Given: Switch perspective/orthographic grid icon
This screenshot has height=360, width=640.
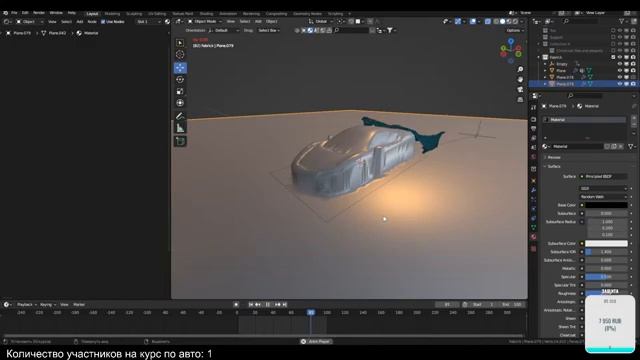Looking at the screenshot, I should pos(520,100).
